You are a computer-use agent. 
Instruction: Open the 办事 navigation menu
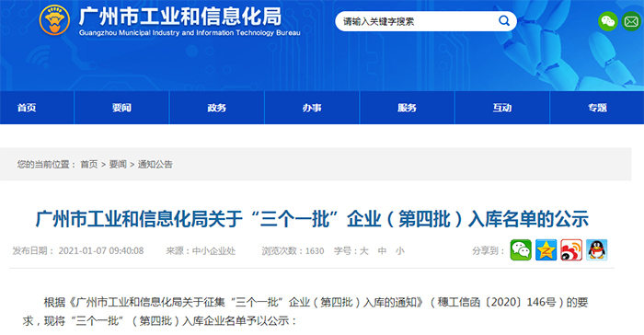coord(312,108)
